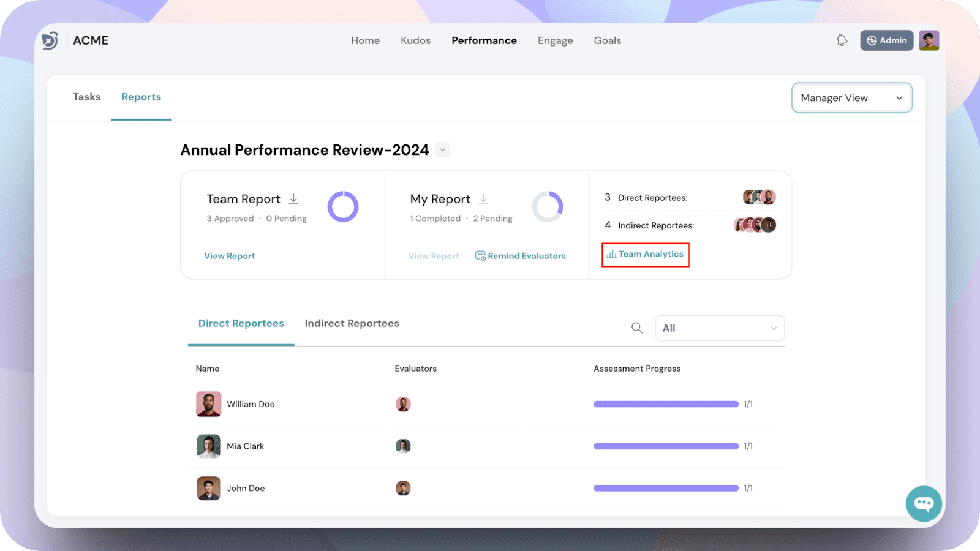Screen dimensions: 980x551
Task: Click the 3 Approved status text
Action: click(230, 219)
